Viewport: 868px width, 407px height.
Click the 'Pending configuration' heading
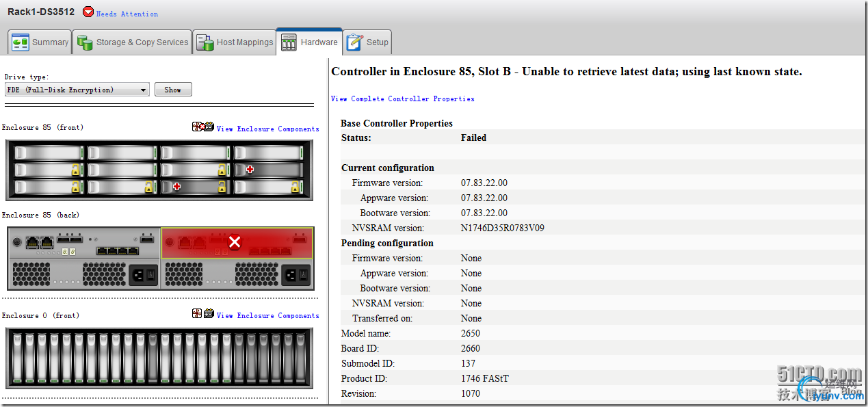(387, 243)
